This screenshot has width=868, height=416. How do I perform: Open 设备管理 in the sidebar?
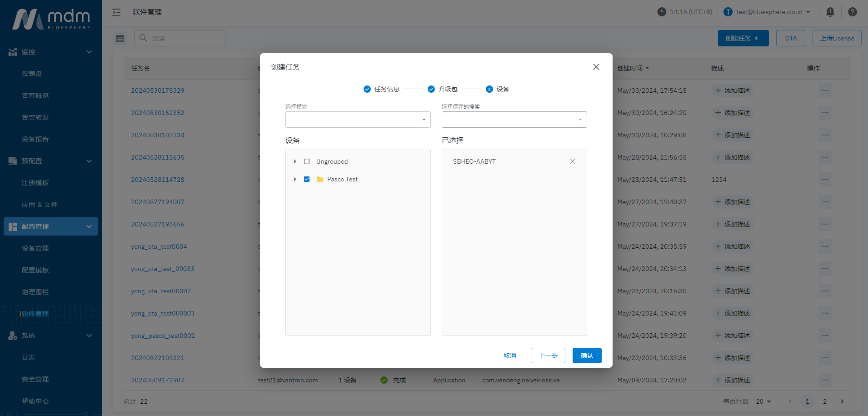point(35,248)
